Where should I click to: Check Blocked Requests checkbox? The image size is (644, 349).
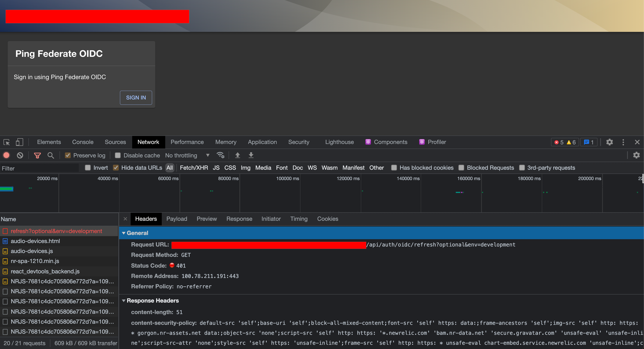461,168
